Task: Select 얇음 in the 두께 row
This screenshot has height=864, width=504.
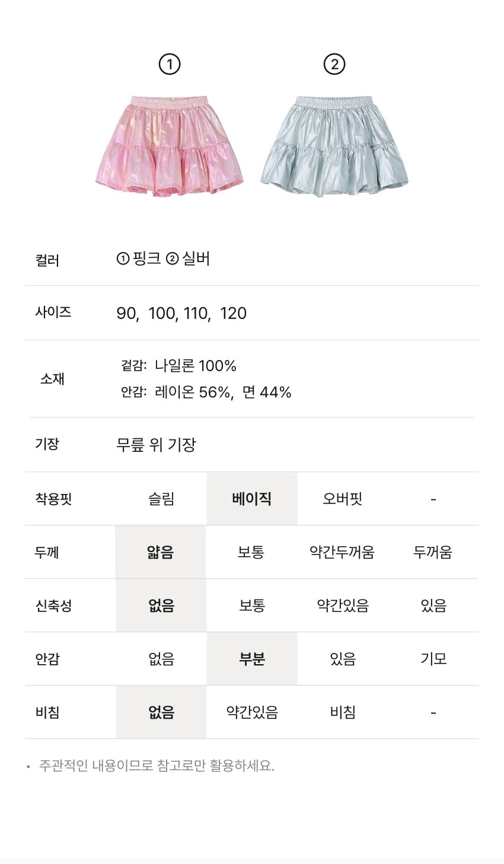Action: 161,552
